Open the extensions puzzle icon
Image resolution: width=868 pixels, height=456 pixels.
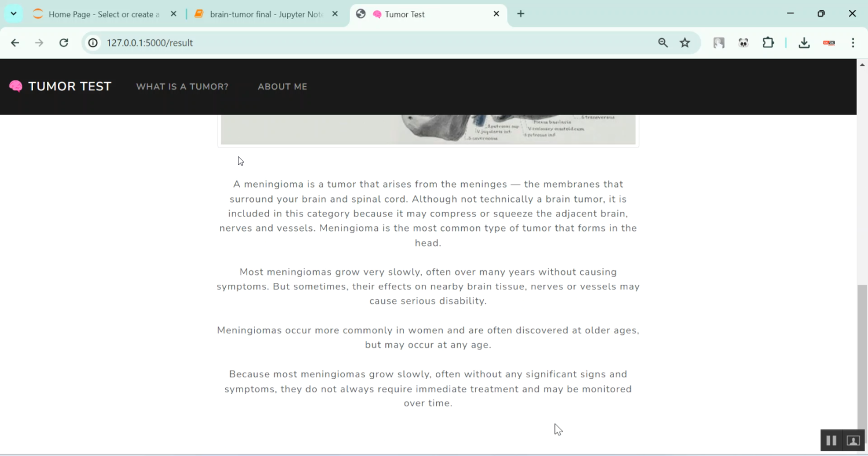[x=768, y=43]
